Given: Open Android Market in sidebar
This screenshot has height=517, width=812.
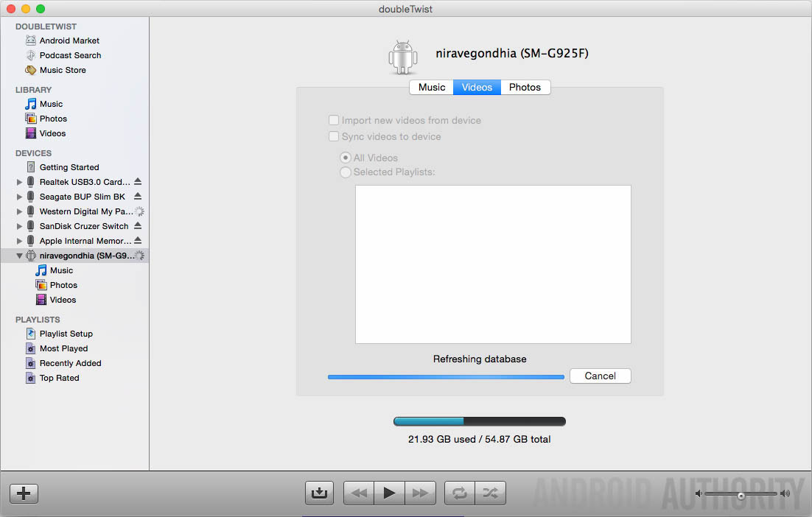Looking at the screenshot, I should click(x=69, y=41).
